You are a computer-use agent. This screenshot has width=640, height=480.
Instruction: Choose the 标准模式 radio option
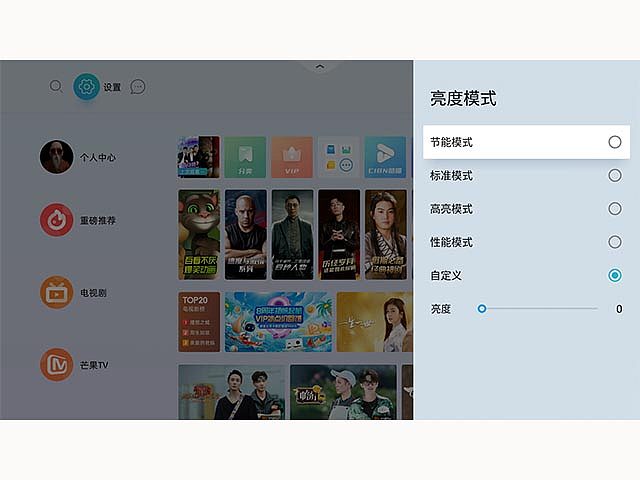pos(615,176)
